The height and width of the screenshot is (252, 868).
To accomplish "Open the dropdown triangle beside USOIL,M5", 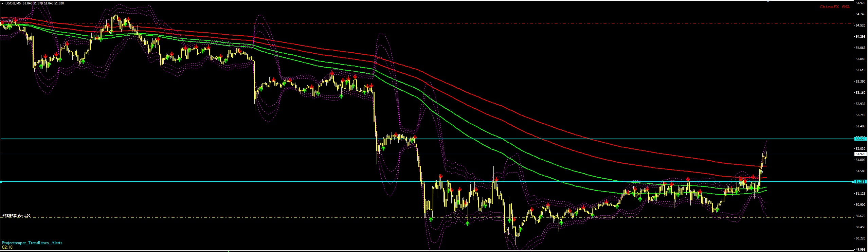I will (2, 3).
